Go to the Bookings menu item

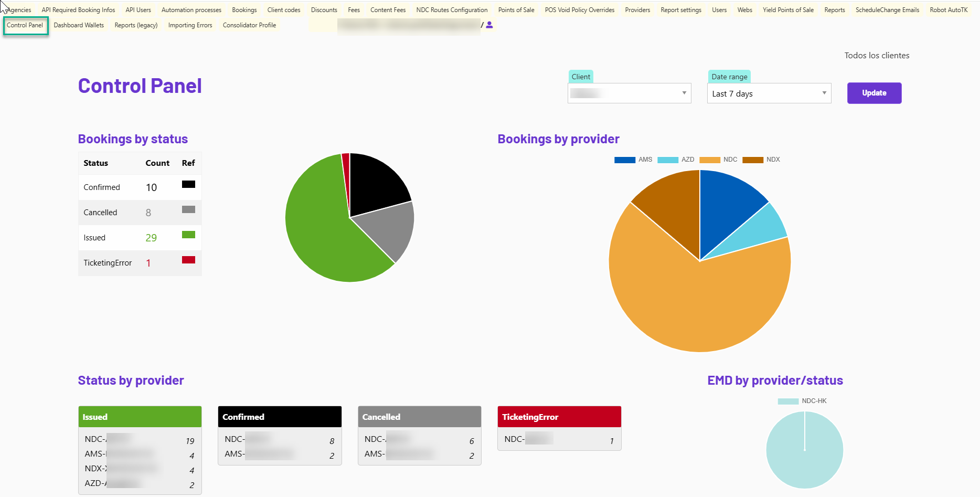pyautogui.click(x=244, y=10)
